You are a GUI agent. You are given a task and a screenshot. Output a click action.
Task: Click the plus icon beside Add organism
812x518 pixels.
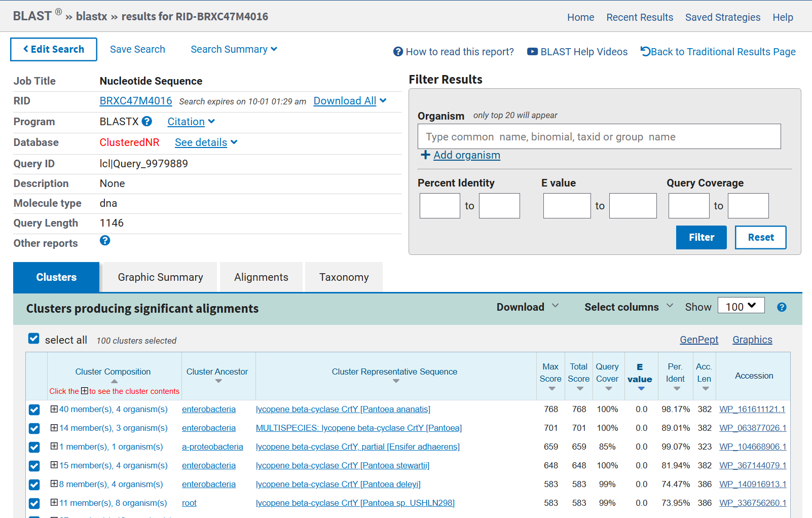[426, 155]
